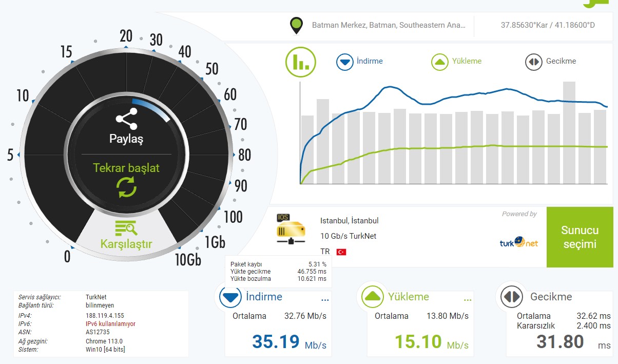
Task: Click Yükte bozulma 10.621 ms row
Action: pyautogui.click(x=278, y=279)
